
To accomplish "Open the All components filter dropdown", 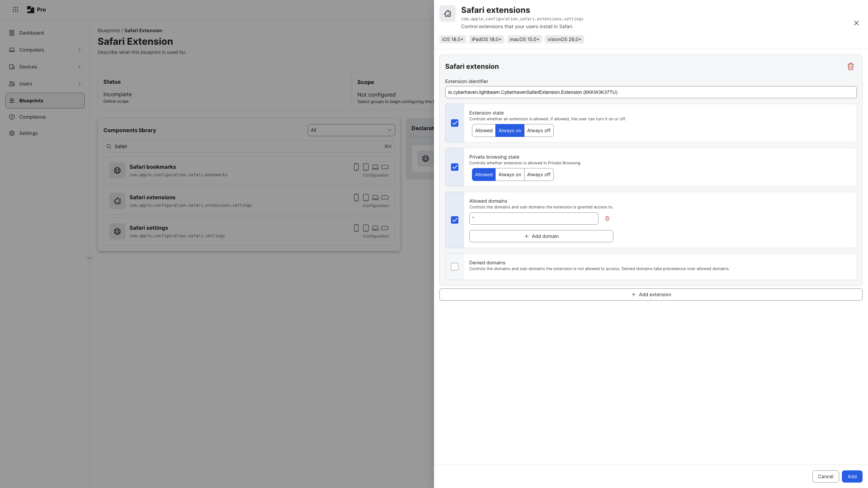I will click(x=351, y=130).
